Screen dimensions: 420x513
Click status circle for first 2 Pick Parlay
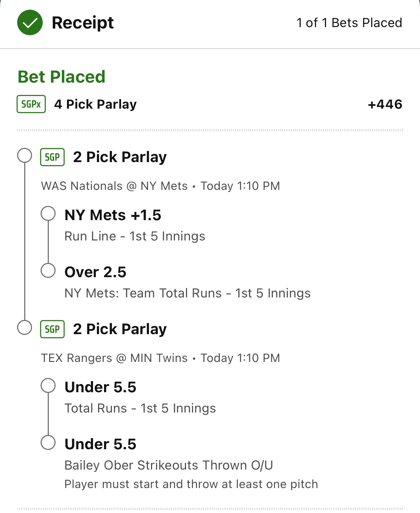click(25, 156)
